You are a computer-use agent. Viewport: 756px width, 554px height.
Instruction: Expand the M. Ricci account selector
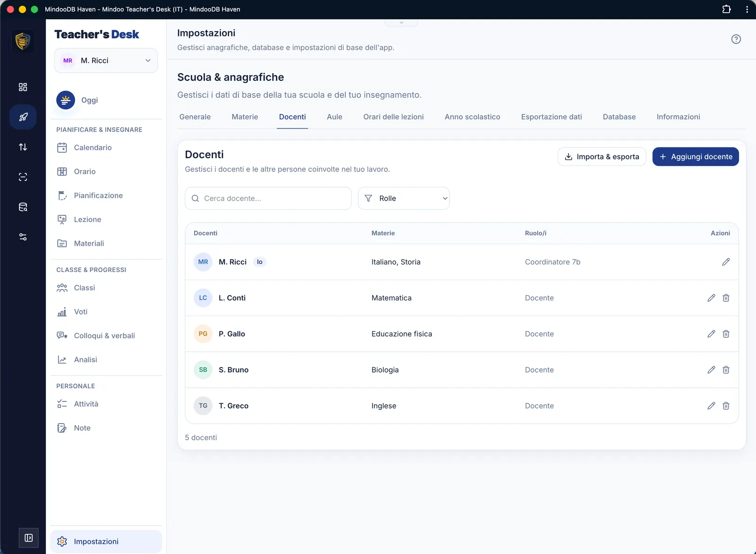[x=106, y=60]
